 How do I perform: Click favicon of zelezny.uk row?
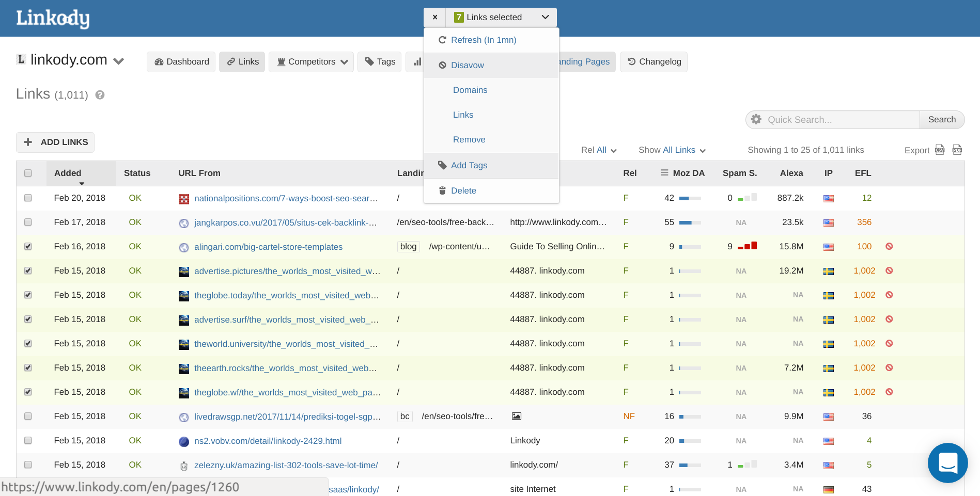[184, 466]
